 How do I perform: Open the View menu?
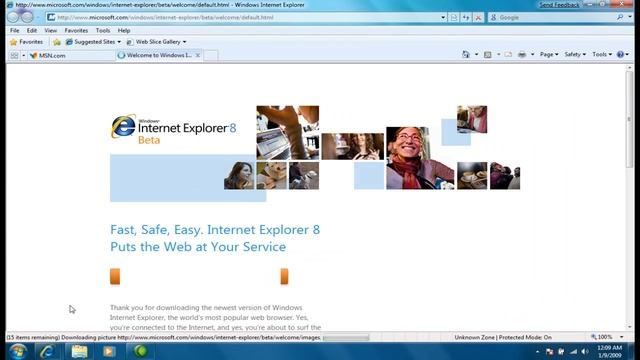(51, 31)
